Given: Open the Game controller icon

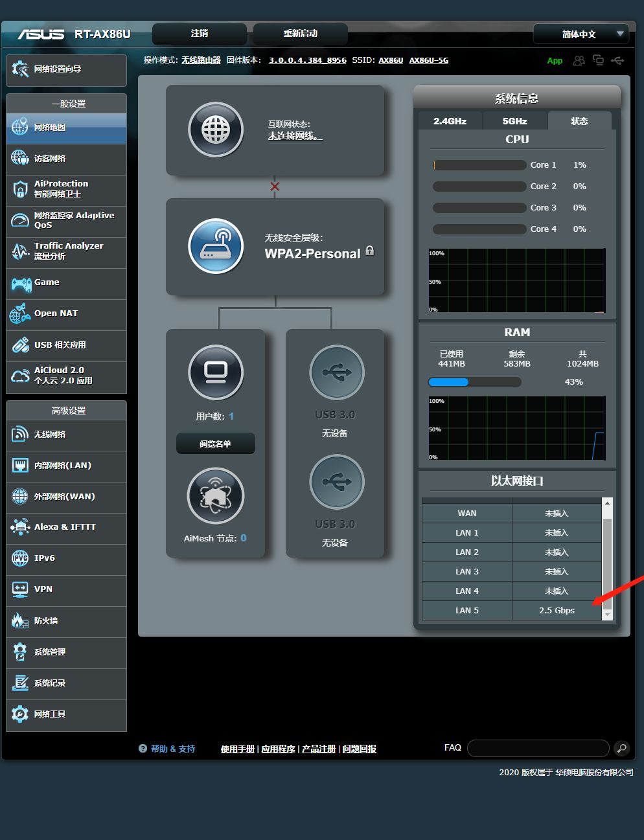Looking at the screenshot, I should click(x=21, y=283).
